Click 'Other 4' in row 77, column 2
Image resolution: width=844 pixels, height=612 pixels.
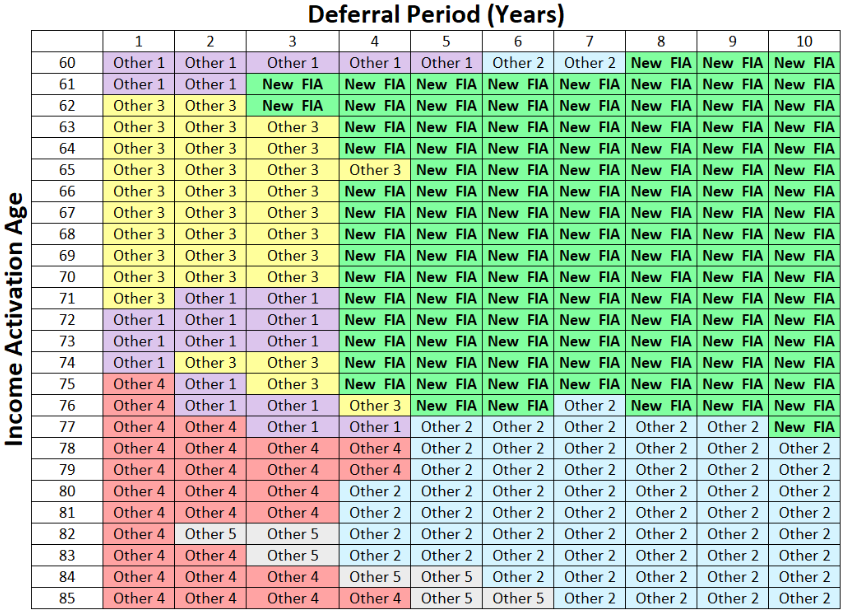click(x=210, y=427)
